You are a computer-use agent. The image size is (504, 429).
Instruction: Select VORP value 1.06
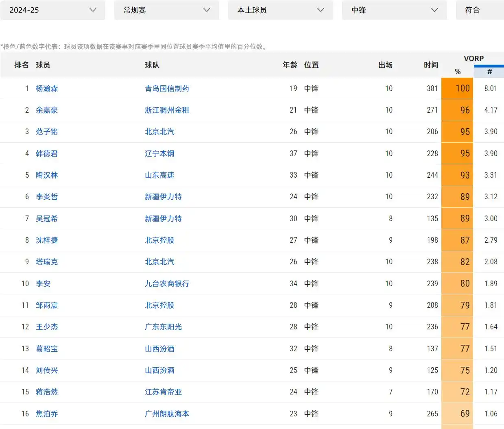491,414
